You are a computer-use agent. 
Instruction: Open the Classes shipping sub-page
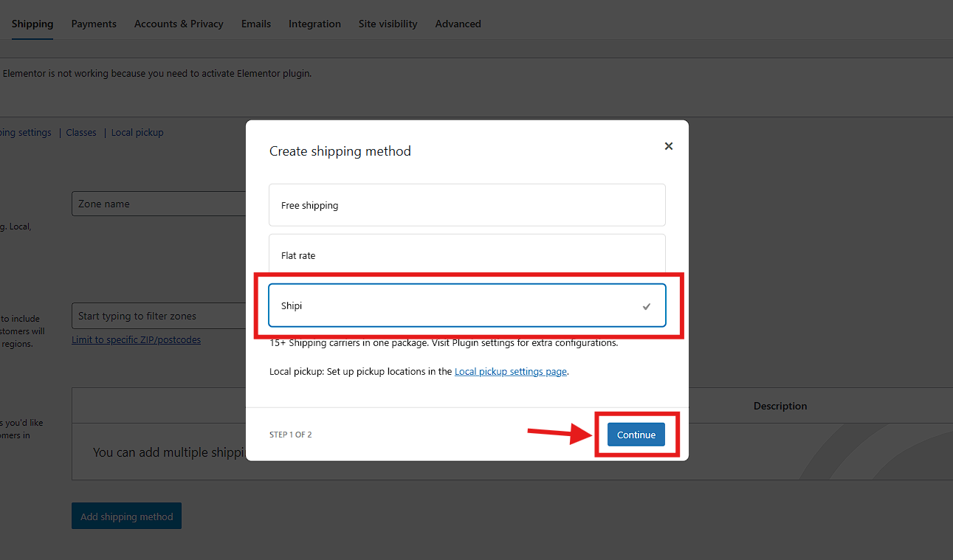(x=81, y=133)
